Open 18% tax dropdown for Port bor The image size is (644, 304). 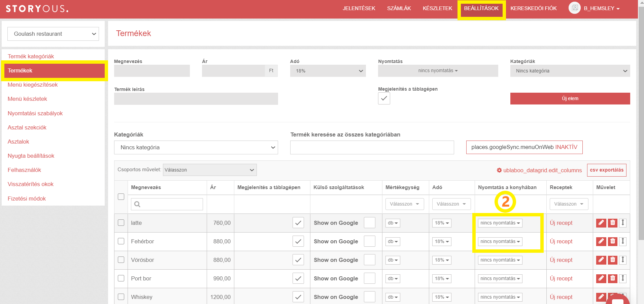[442, 278]
